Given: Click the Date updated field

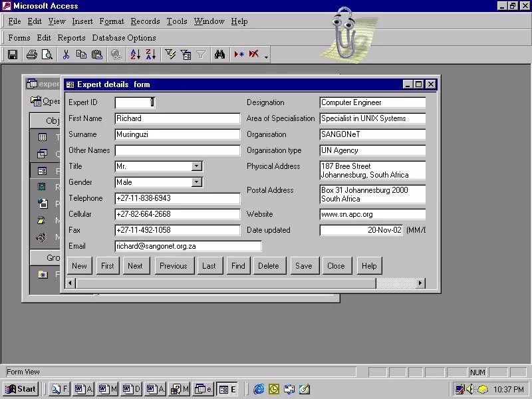Looking at the screenshot, I should 361,230.
